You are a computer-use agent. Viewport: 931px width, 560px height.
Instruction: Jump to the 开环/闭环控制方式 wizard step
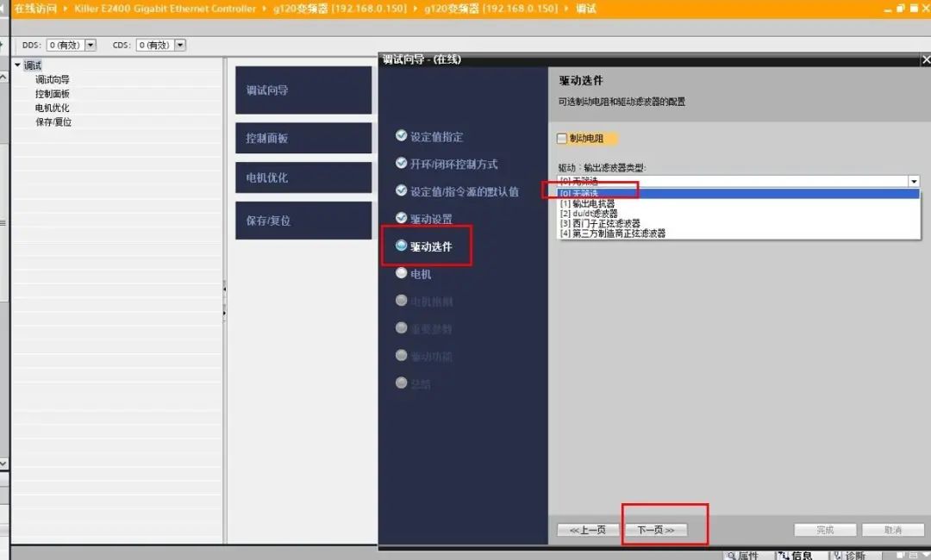pos(453,165)
